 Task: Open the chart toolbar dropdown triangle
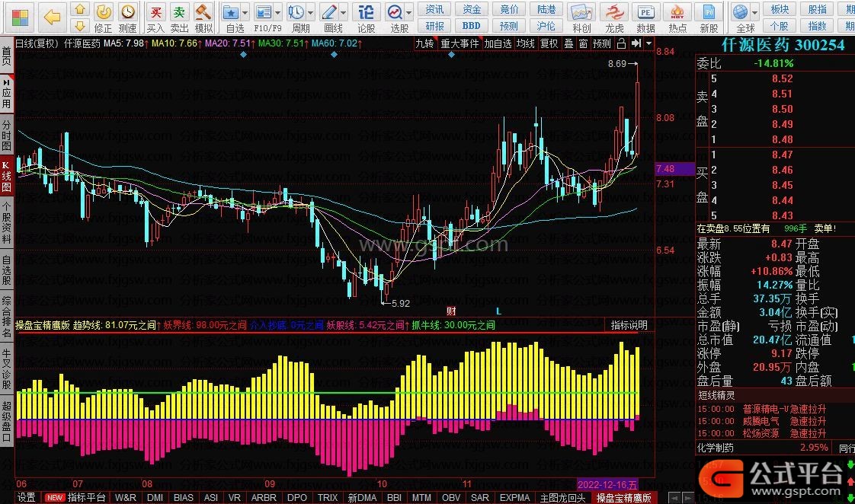click(x=649, y=43)
